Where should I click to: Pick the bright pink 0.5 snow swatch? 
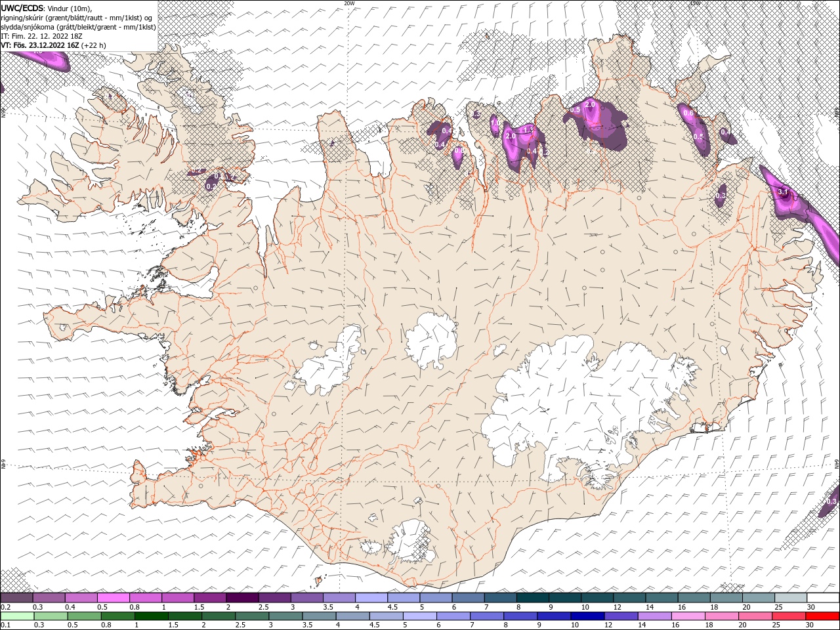[114, 598]
